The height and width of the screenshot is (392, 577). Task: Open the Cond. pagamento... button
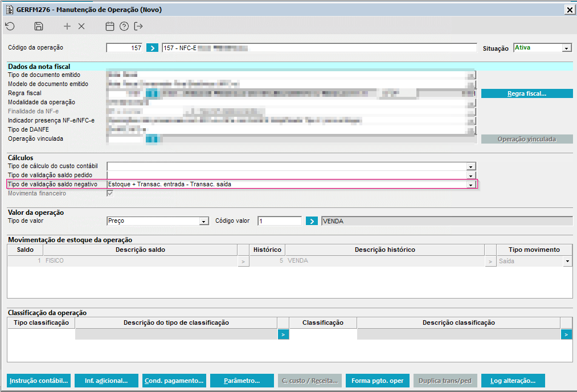point(174,381)
